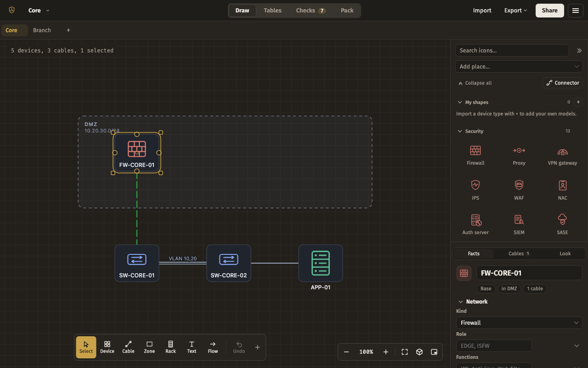Viewport: 588px width, 368px height.
Task: Select the VPN gateway shape
Action: click(562, 155)
